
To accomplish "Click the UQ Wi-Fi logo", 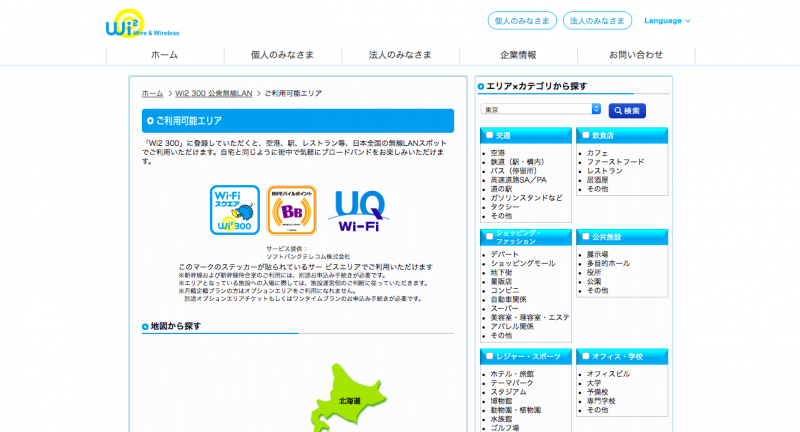I will pyautogui.click(x=358, y=210).
